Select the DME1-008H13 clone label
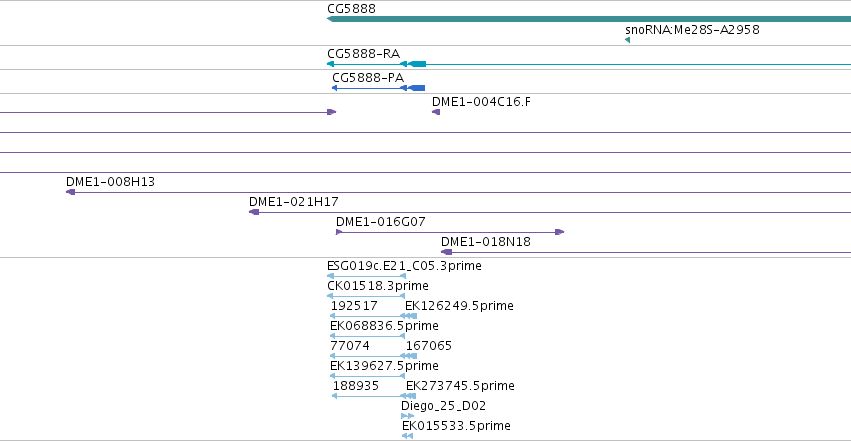This screenshot has width=851, height=441. pyautogui.click(x=110, y=182)
